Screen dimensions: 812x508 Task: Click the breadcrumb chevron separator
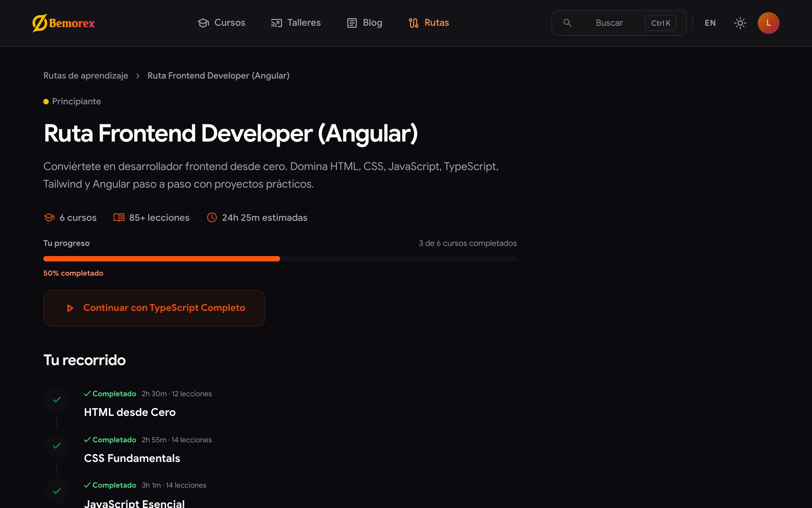pos(138,76)
